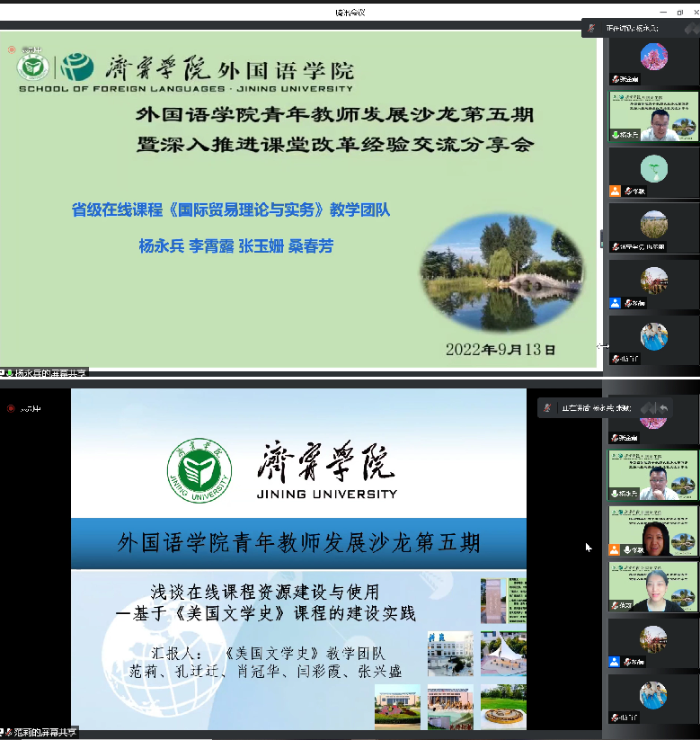Image resolution: width=700 pixels, height=740 pixels.
Task: Select the reed field avatar participant tile
Action: coord(653,225)
